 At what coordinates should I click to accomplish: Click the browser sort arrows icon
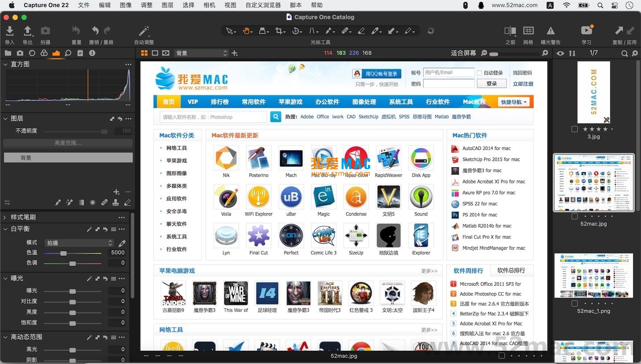[x=572, y=53]
